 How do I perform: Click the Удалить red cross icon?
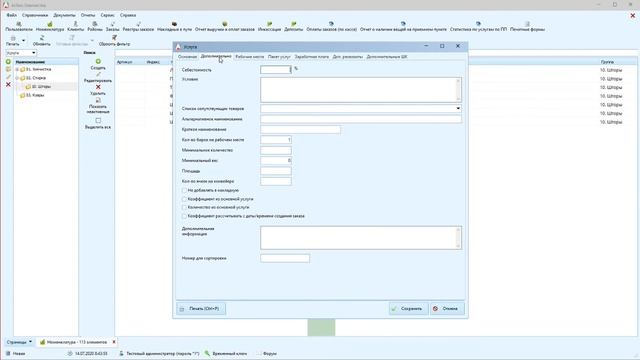(x=98, y=87)
